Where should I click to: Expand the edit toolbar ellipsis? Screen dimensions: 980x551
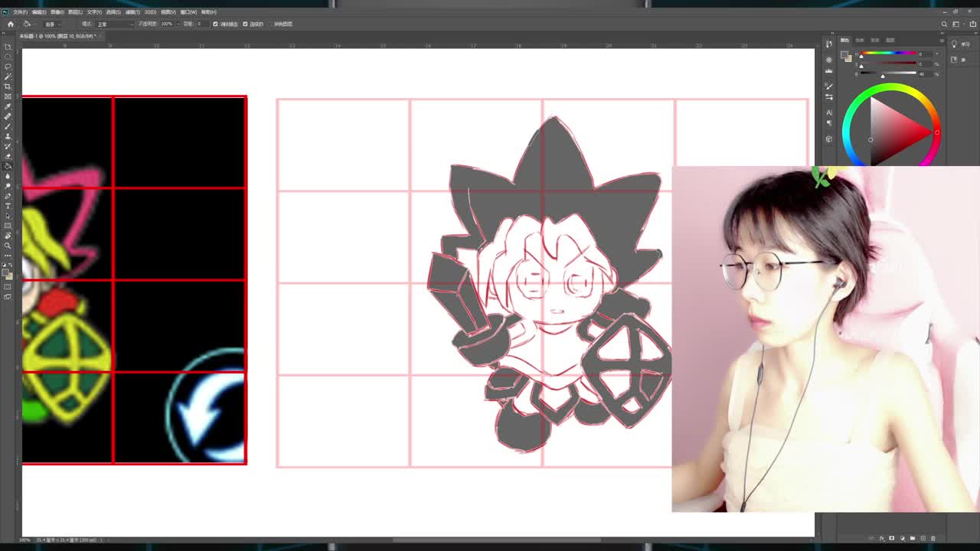tap(8, 255)
